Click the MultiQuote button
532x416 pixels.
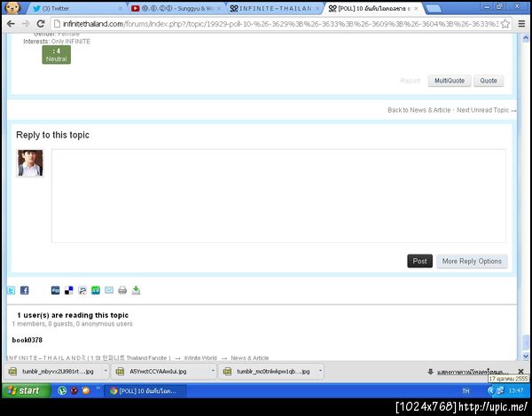click(x=450, y=81)
